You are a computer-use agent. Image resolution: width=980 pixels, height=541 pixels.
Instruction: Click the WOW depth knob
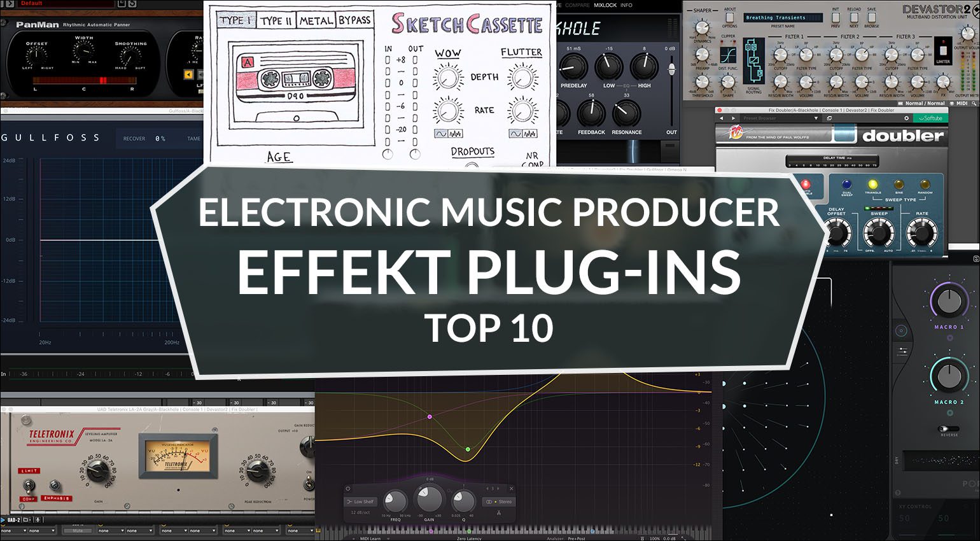tap(448, 78)
